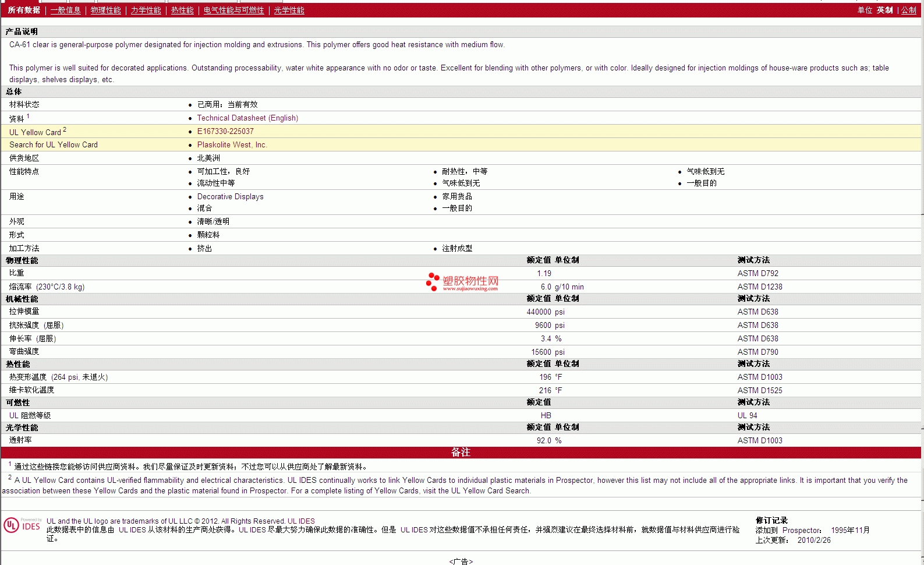Open the 光学性能 tab
The height and width of the screenshot is (565, 924).
(289, 10)
